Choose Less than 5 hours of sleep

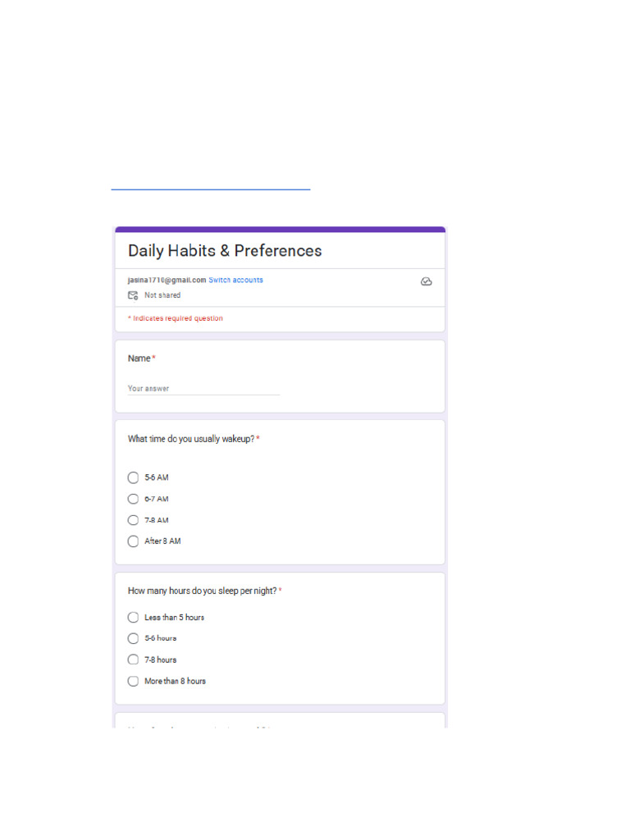point(134,617)
